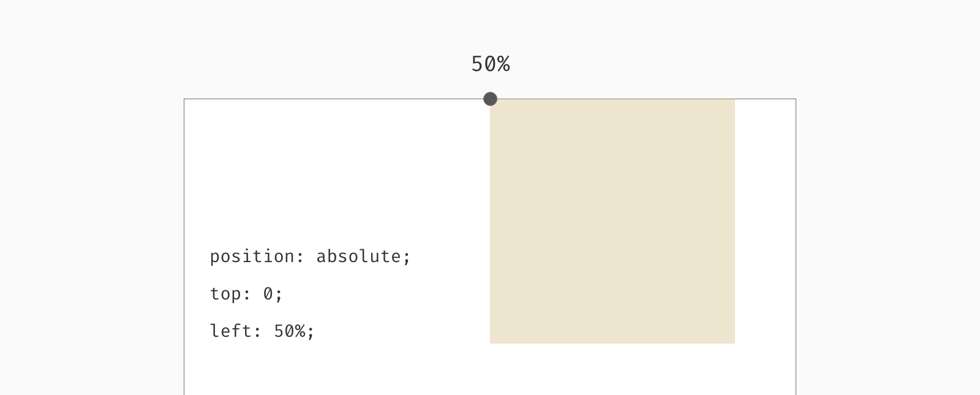Click the white area below the beige square

point(612,369)
